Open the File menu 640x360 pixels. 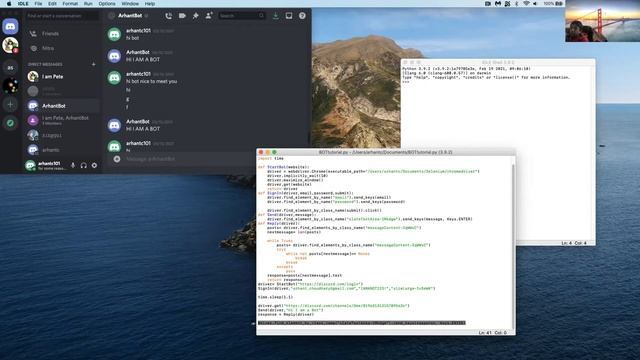(x=38, y=4)
